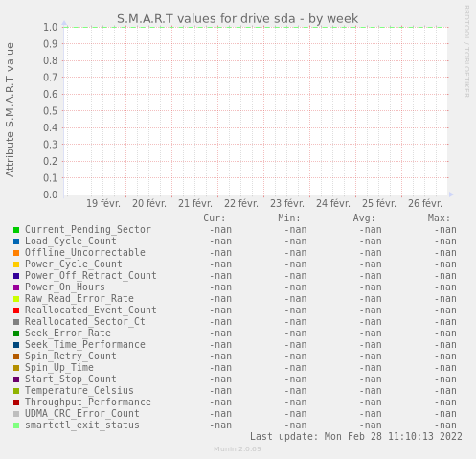Image resolution: width=476 pixels, height=459 pixels.
Task: Click the Throughput_Performance legend label
Action: click(88, 402)
